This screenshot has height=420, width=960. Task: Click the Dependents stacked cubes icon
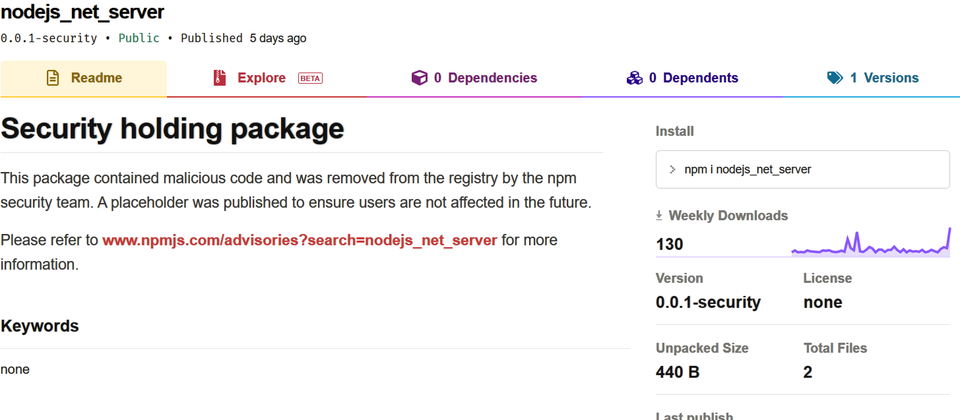634,78
